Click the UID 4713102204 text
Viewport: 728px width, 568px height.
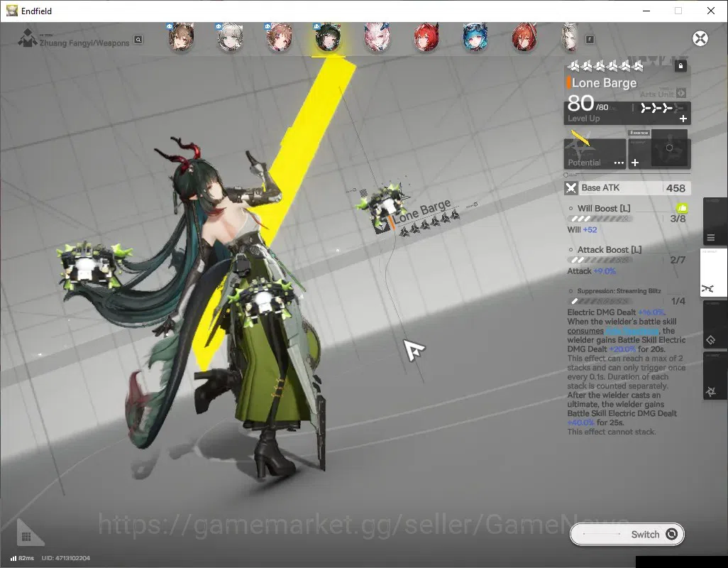(65, 558)
